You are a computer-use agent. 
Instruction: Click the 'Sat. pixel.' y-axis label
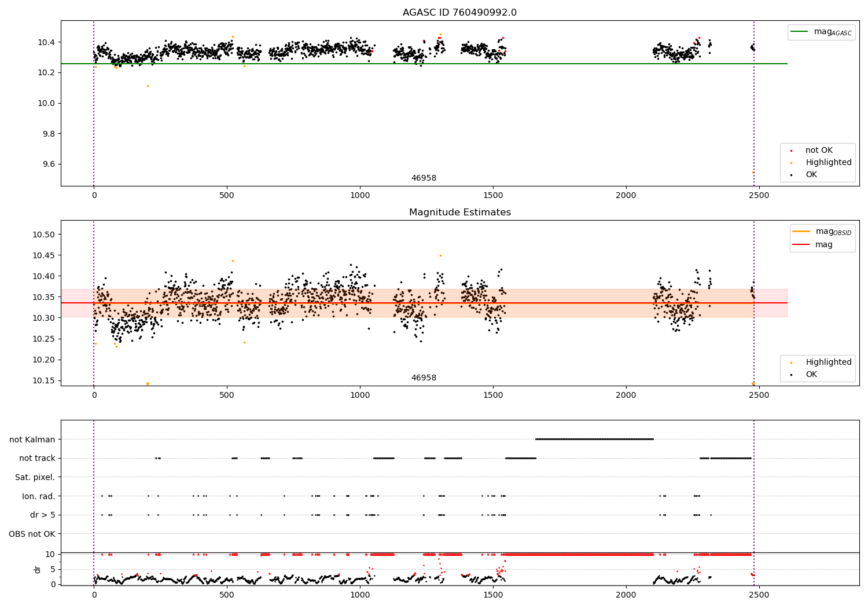pyautogui.click(x=35, y=477)
